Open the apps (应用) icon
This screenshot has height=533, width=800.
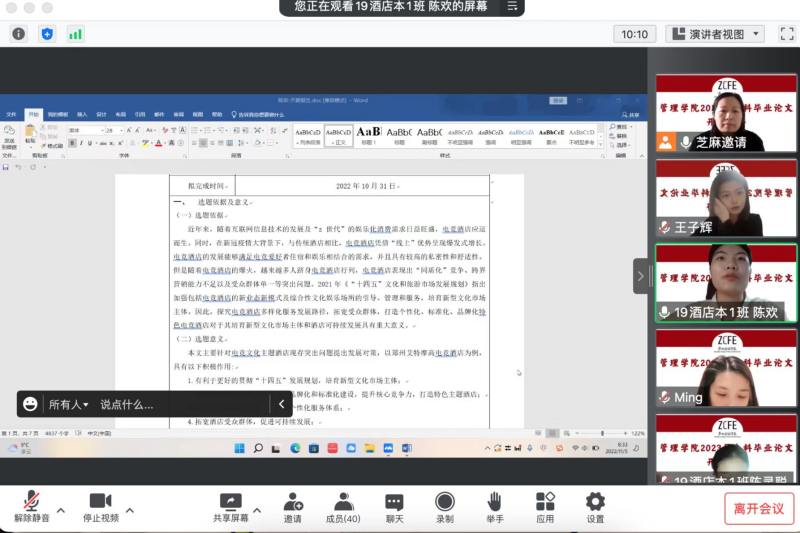point(545,507)
